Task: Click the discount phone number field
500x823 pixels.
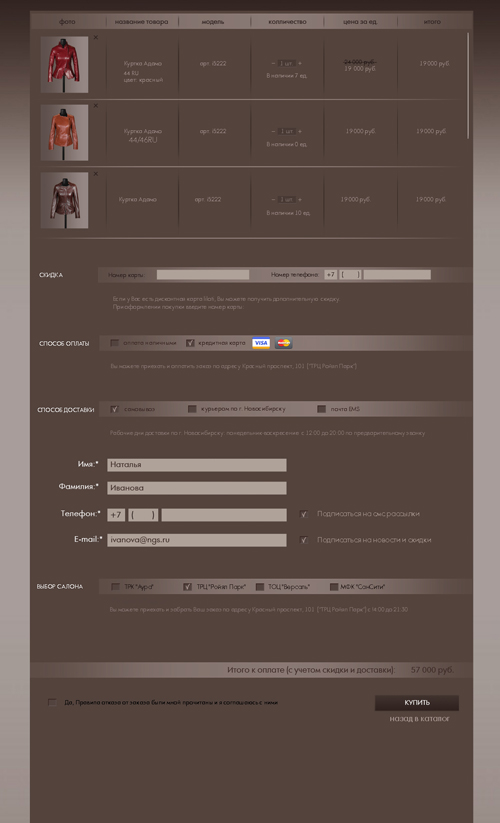Action: (397, 275)
